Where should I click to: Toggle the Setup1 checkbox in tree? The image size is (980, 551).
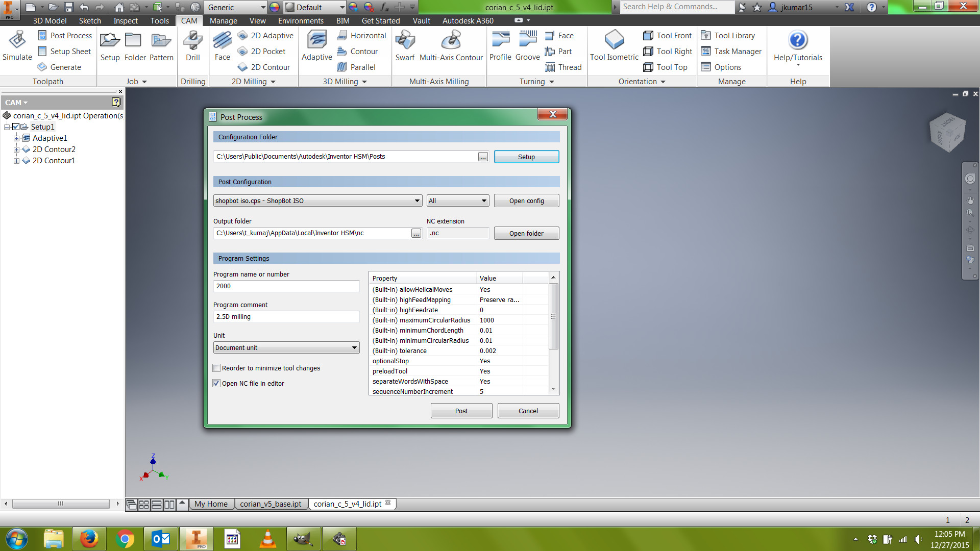point(16,127)
